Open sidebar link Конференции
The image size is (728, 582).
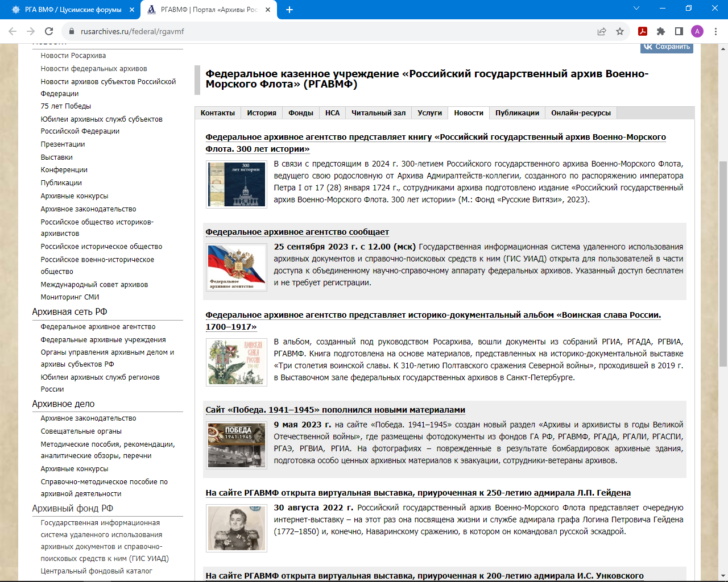[64, 170]
